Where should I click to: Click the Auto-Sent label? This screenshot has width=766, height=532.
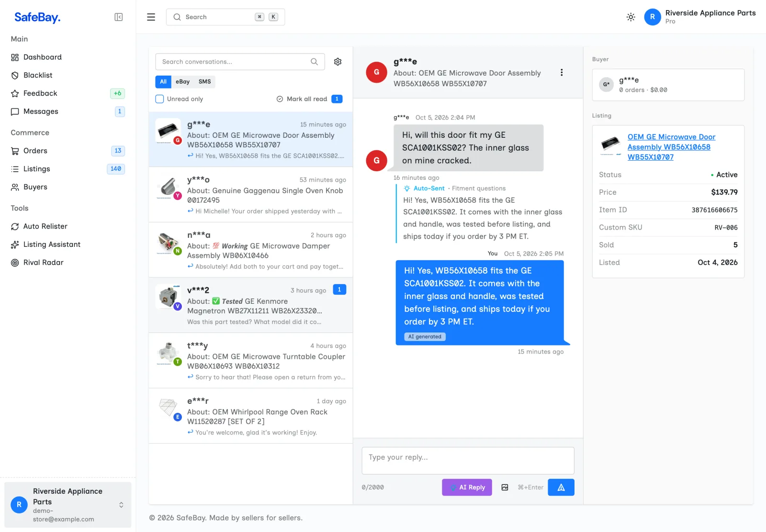click(429, 188)
